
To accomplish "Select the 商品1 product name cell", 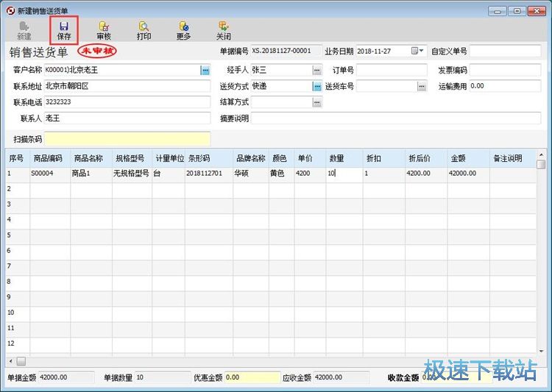I will [x=91, y=174].
